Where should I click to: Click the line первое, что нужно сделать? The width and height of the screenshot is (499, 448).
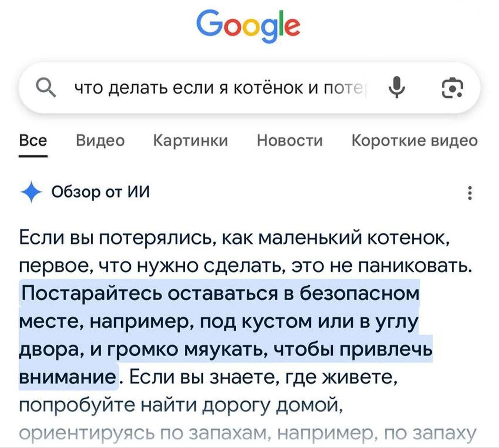point(246,266)
